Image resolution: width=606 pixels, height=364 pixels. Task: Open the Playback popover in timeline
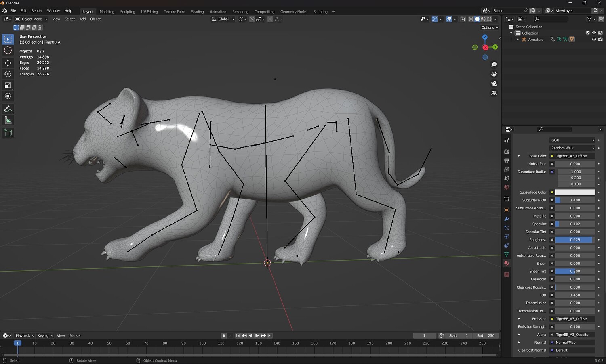click(25, 335)
